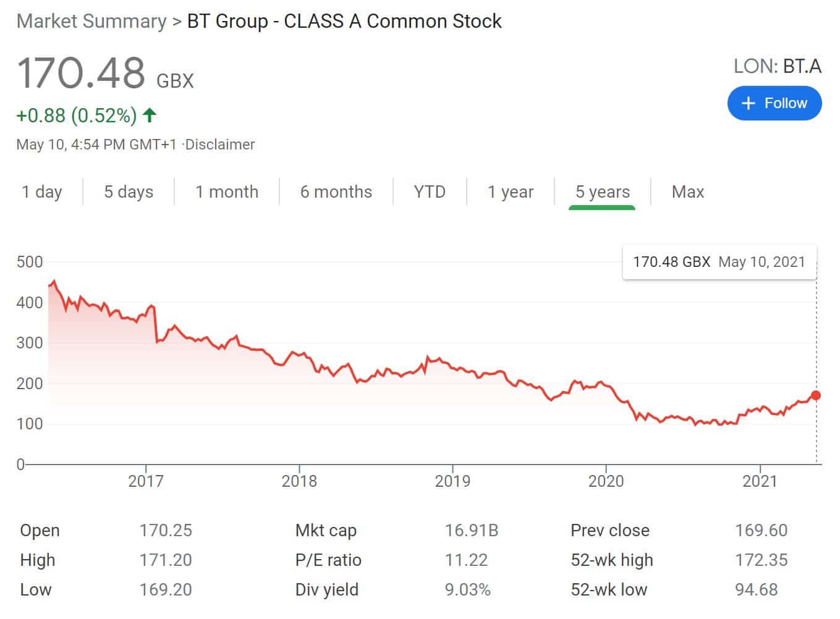Image resolution: width=840 pixels, height=619 pixels.
Task: Click the active 5 years tab
Action: [x=602, y=192]
